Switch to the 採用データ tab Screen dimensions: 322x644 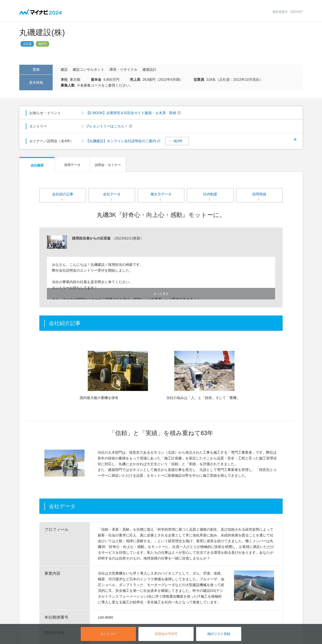72,165
